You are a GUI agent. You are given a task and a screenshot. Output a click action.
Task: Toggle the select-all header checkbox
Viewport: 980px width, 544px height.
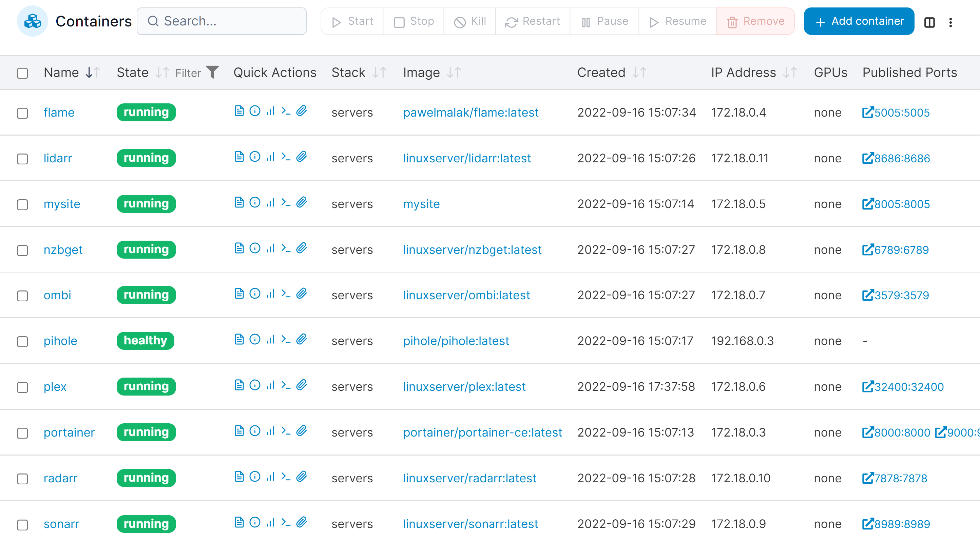click(x=22, y=73)
